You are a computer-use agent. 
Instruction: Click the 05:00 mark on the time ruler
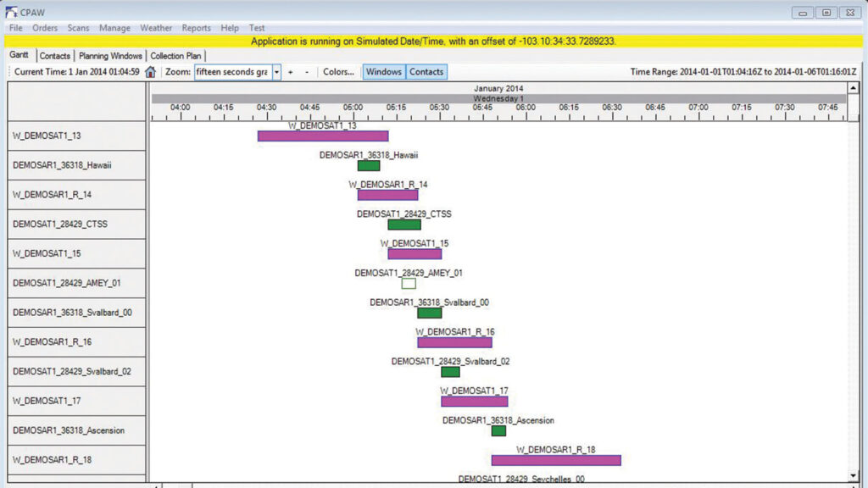pyautogui.click(x=353, y=108)
